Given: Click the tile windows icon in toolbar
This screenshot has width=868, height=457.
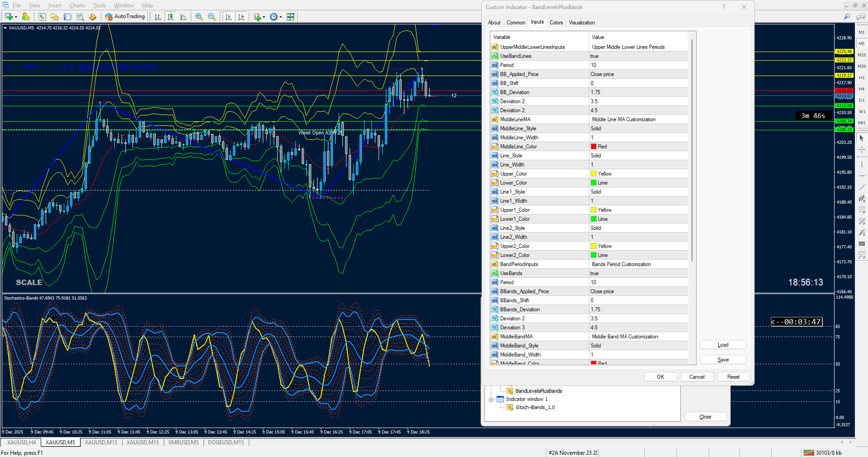Looking at the screenshot, I should [290, 17].
